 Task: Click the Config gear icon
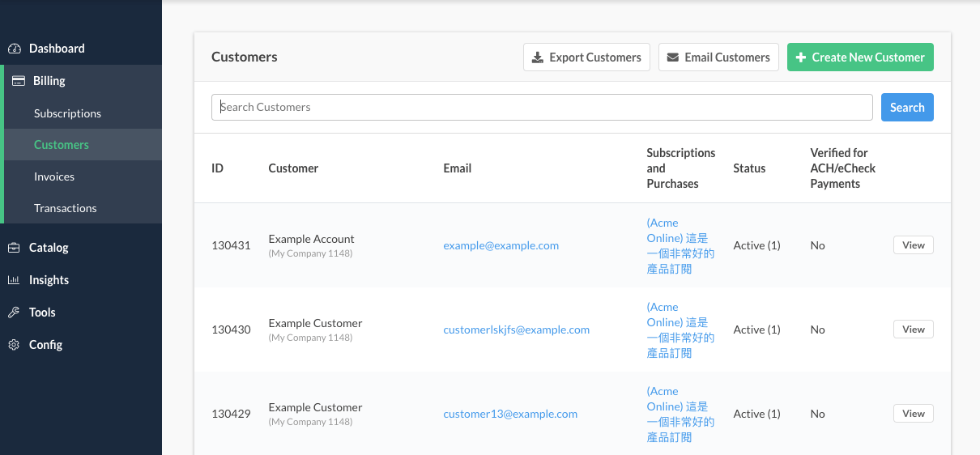14,345
